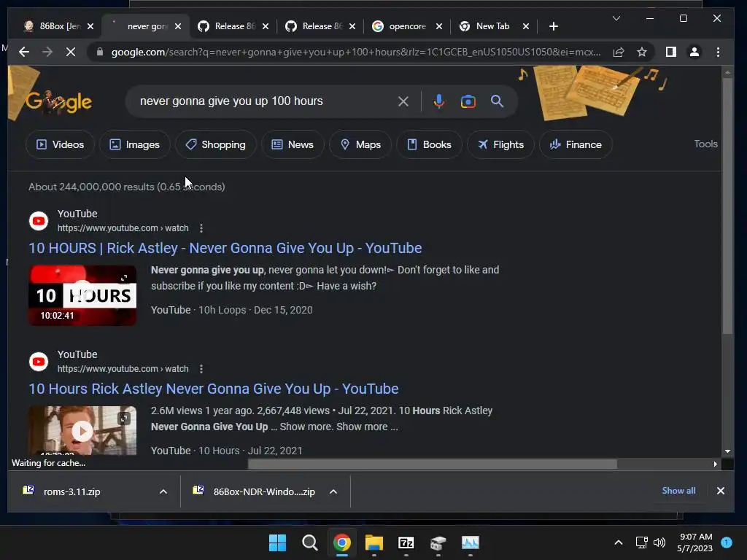The image size is (747, 560).
Task: Open options for second YouTube result
Action: click(201, 369)
